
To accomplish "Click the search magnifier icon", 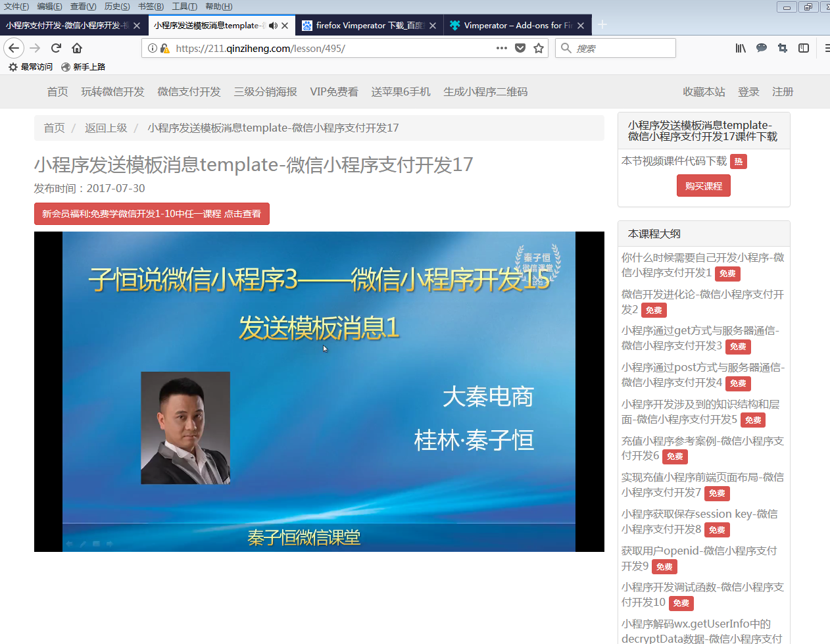I will 566,48.
